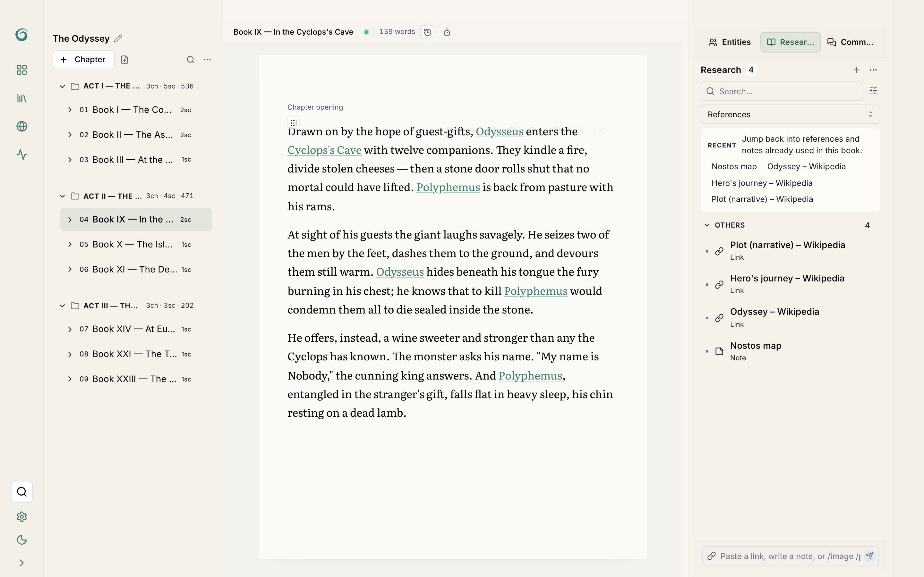Click the version history clock icon
The height and width of the screenshot is (577, 924).
pyautogui.click(x=427, y=32)
